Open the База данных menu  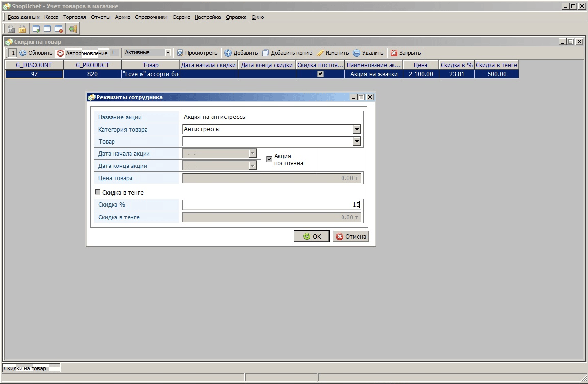point(23,17)
